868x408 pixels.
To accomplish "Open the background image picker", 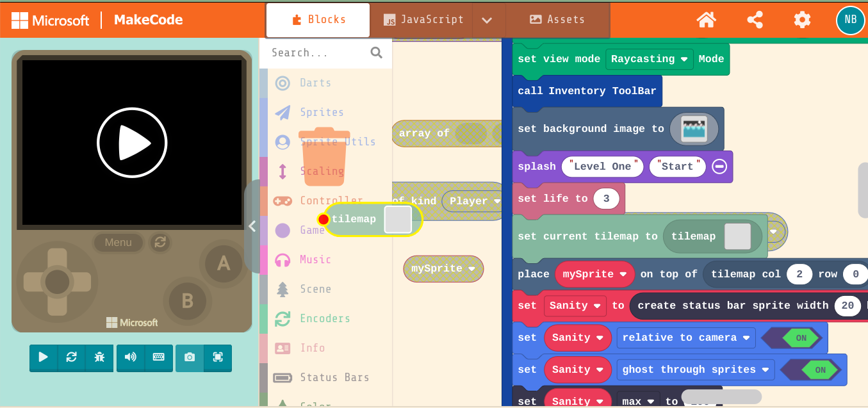I will point(694,129).
